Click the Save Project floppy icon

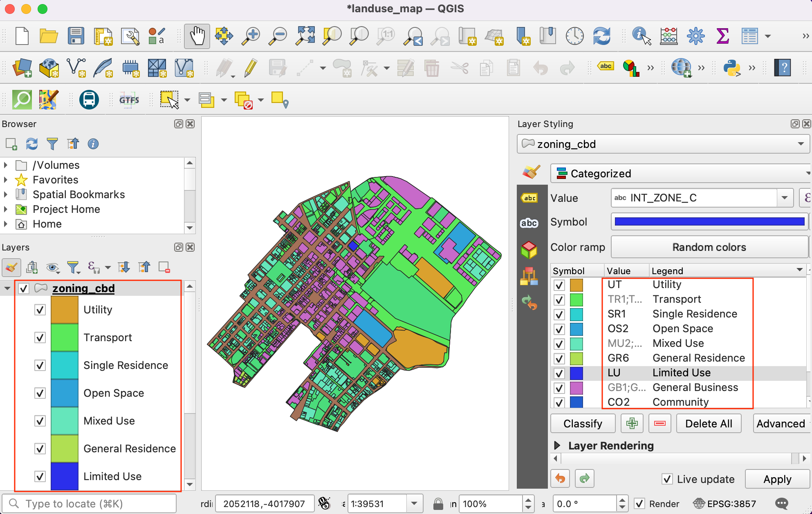[76, 36]
